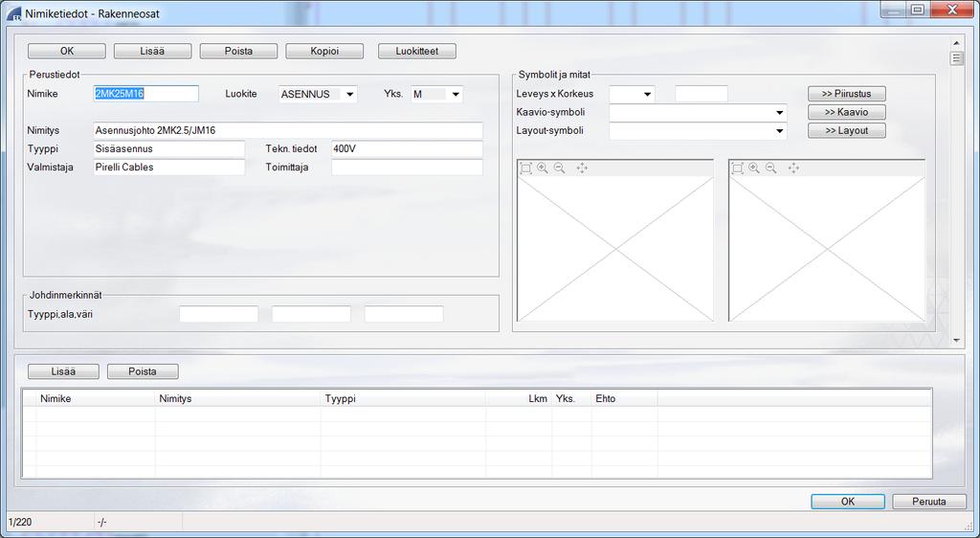Click the right symbol preview pane
The height and width of the screenshot is (538, 980).
pos(827,240)
